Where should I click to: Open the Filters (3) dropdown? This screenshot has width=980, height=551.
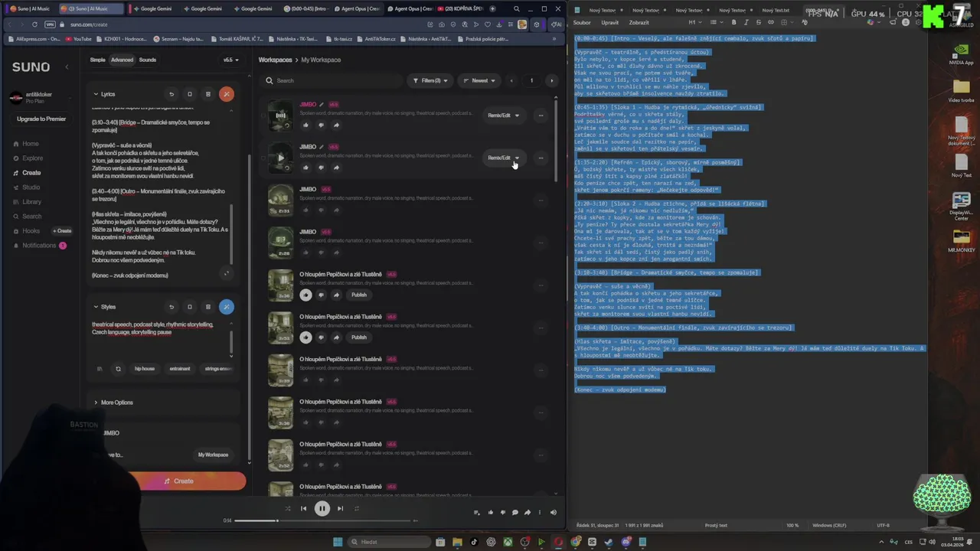[430, 80]
